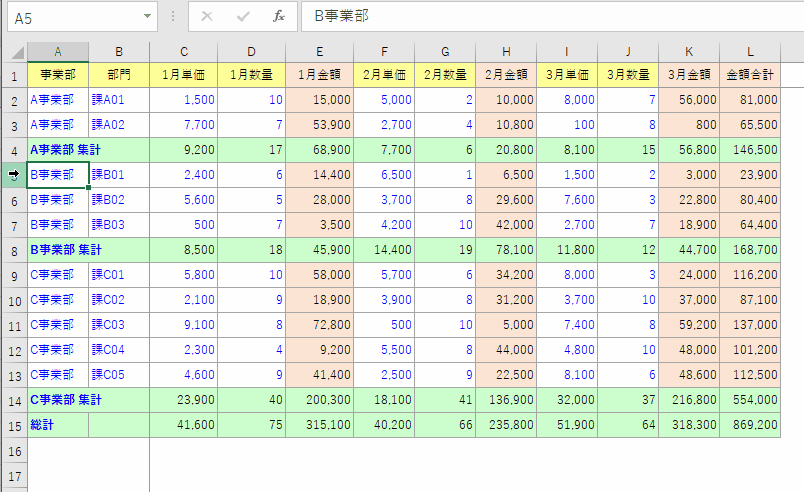Screen dimensions: 804x492
Task: Click the cell with value 146,500
Action: pos(750,150)
